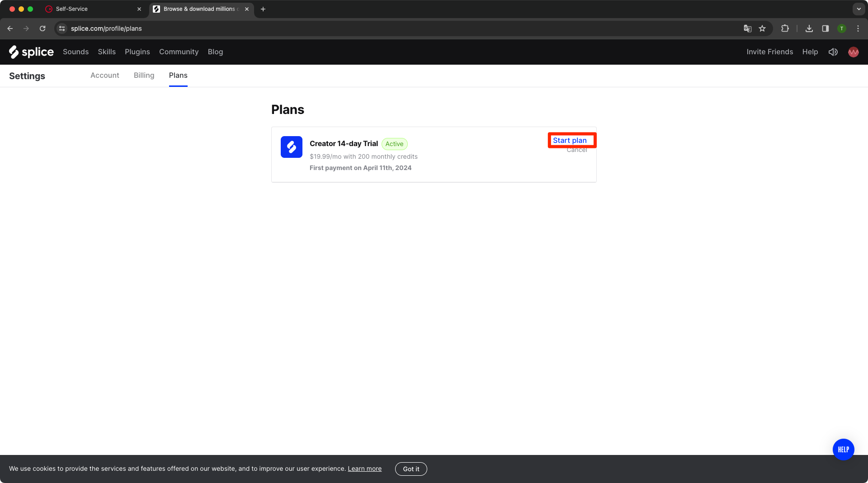
Task: Open Community in the navigation
Action: pyautogui.click(x=179, y=52)
